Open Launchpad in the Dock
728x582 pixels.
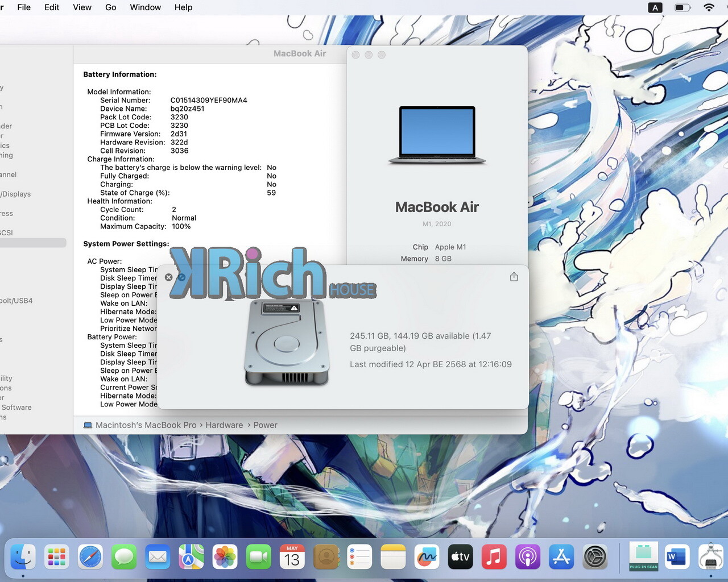56,557
